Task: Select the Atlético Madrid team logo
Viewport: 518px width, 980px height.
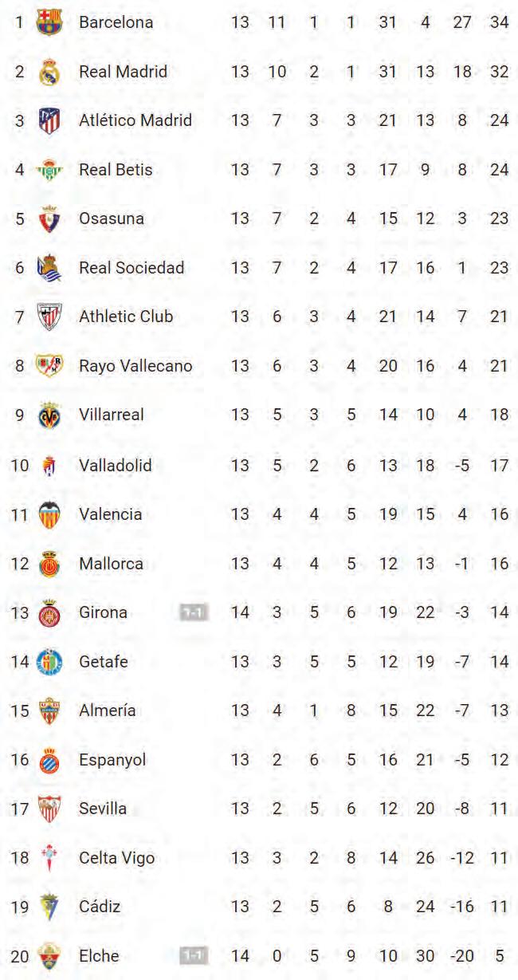Action: point(49,120)
